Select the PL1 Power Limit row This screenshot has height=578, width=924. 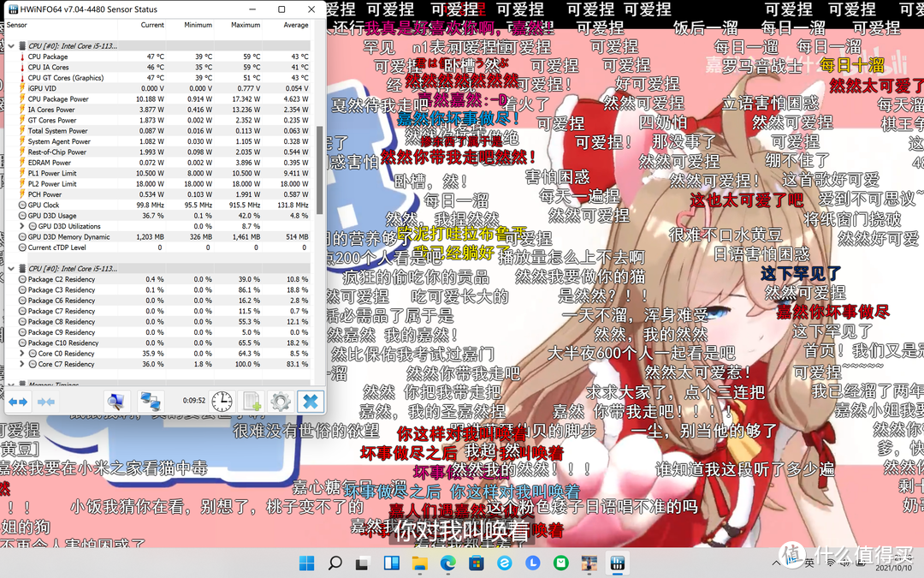click(x=158, y=173)
